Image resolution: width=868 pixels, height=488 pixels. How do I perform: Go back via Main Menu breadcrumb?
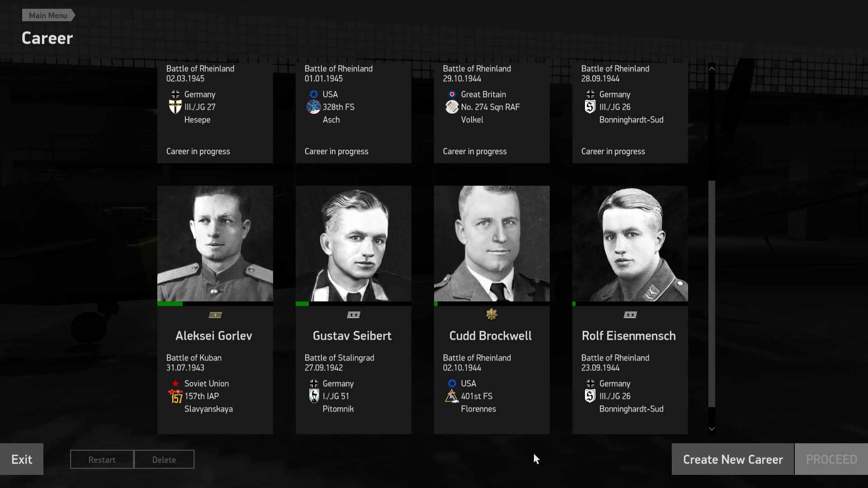tap(48, 15)
